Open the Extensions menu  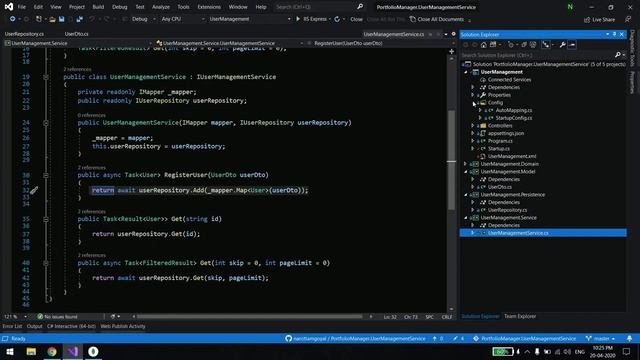tap(209, 7)
